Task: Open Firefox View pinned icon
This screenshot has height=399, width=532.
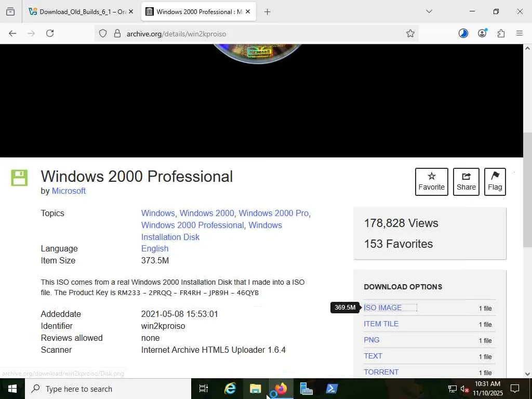Action: pos(10,11)
